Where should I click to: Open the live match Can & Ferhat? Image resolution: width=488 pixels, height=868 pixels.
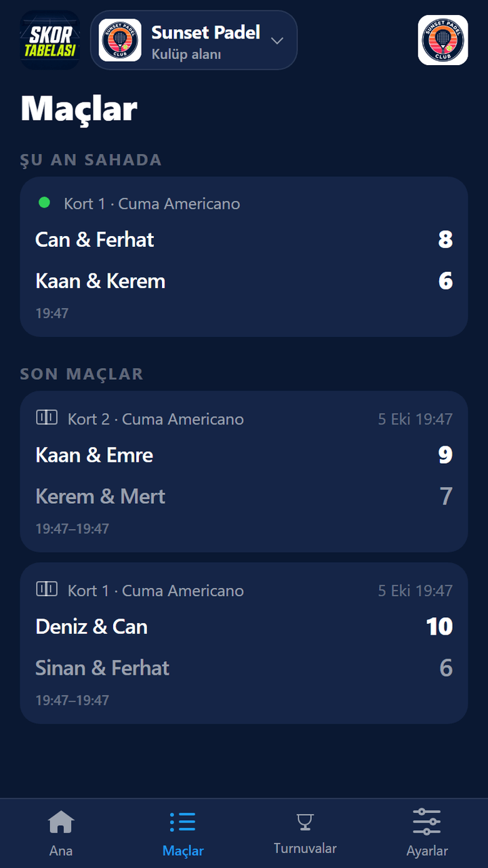click(244, 256)
